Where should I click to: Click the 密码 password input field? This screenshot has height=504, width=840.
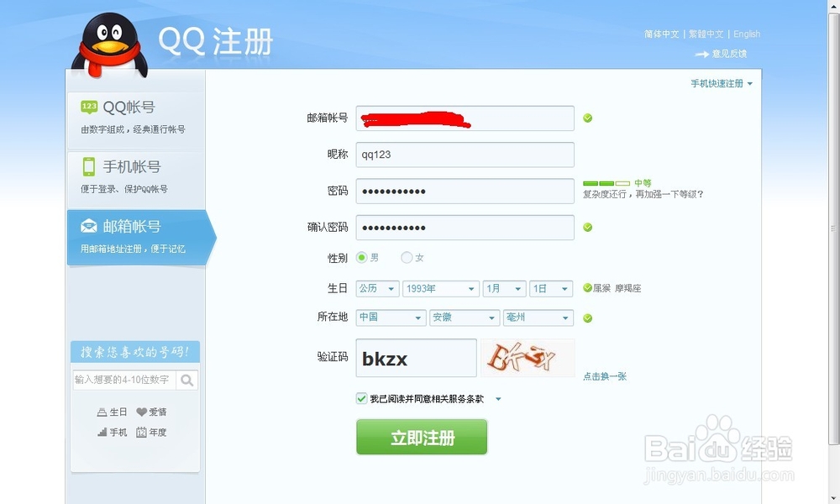click(465, 192)
